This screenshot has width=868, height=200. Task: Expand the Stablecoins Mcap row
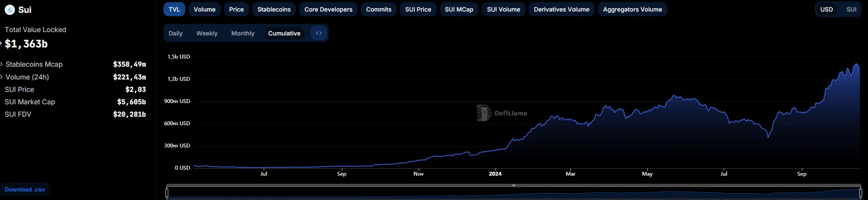click(x=2, y=64)
